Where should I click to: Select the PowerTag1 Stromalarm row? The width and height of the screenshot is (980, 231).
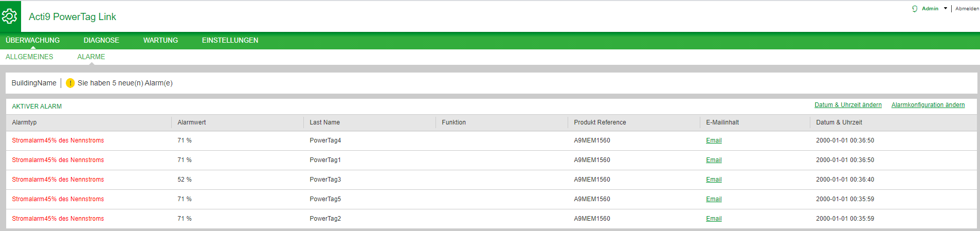491,160
